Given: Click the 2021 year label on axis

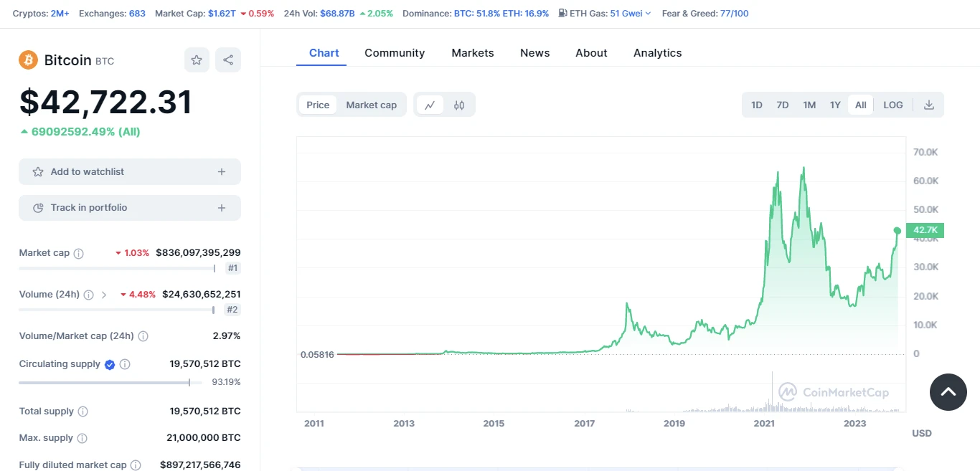Looking at the screenshot, I should click(x=764, y=424).
